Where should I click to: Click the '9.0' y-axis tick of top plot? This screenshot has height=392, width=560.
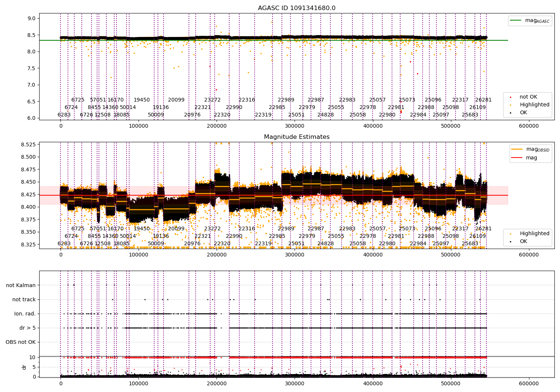[32, 19]
